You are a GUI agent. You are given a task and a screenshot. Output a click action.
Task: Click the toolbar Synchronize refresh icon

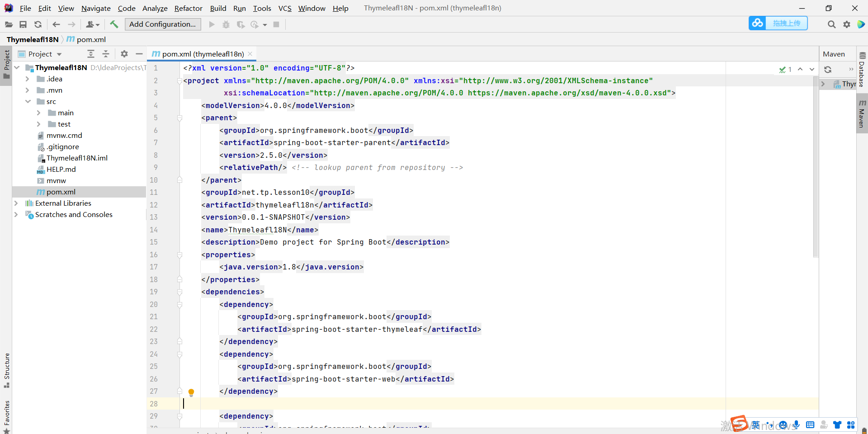(38, 24)
